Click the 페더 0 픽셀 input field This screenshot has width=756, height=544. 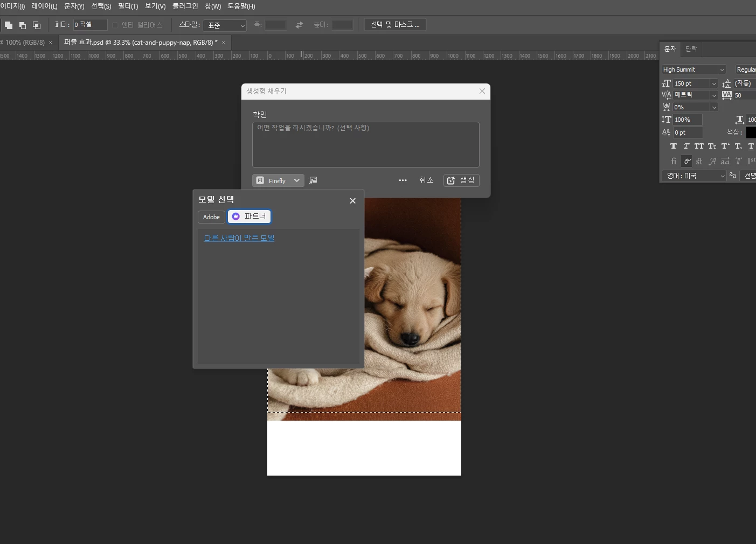coord(91,25)
